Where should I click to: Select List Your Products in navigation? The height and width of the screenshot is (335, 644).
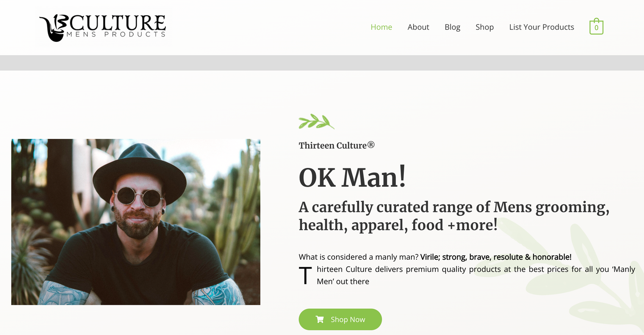tap(541, 27)
